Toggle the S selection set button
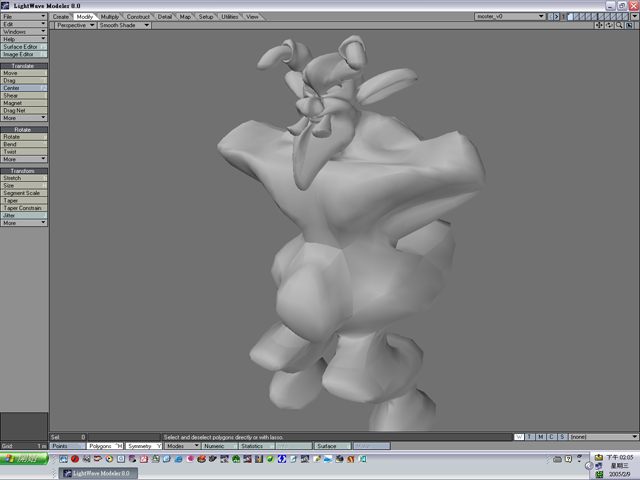The image size is (640, 480). (x=562, y=437)
